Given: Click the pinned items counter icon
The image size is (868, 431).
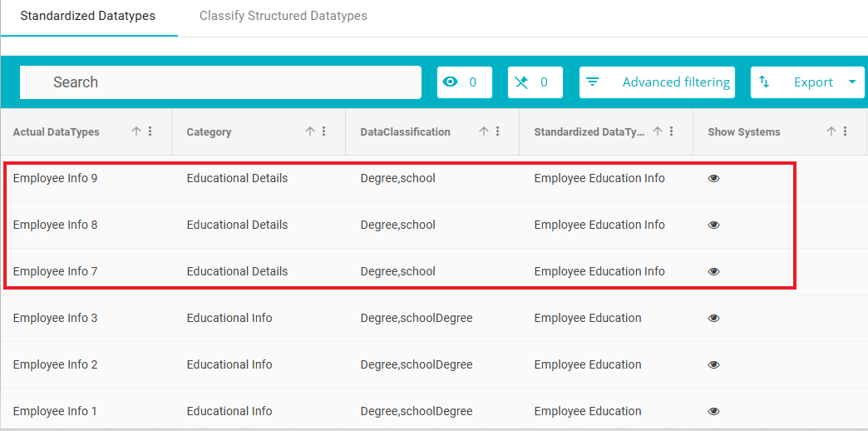Looking at the screenshot, I should click(521, 82).
